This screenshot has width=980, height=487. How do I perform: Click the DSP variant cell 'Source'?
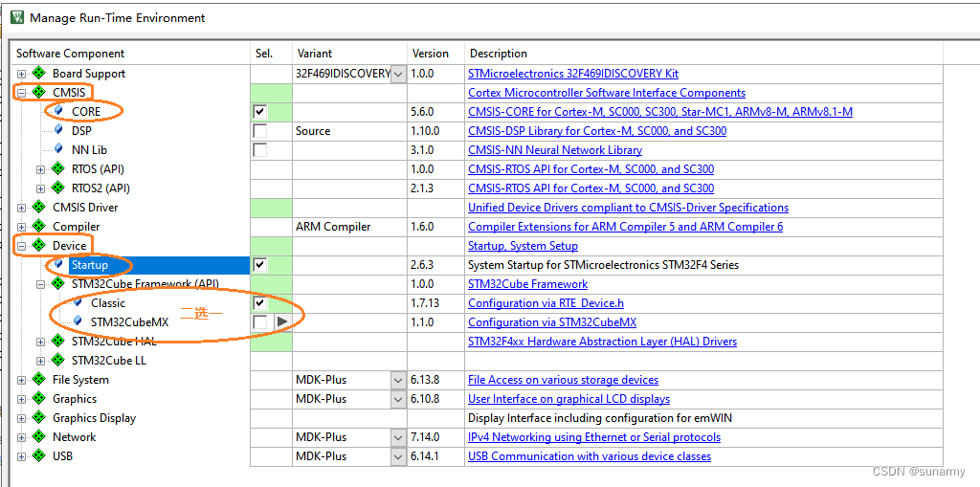(x=313, y=131)
